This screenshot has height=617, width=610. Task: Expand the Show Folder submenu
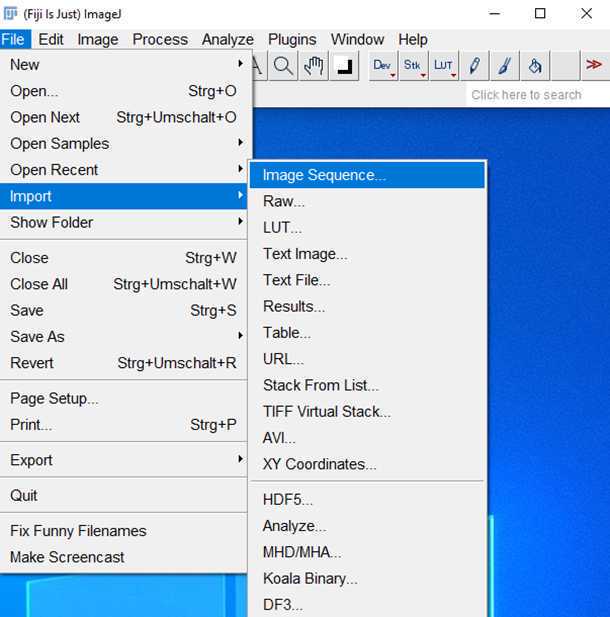tap(124, 222)
